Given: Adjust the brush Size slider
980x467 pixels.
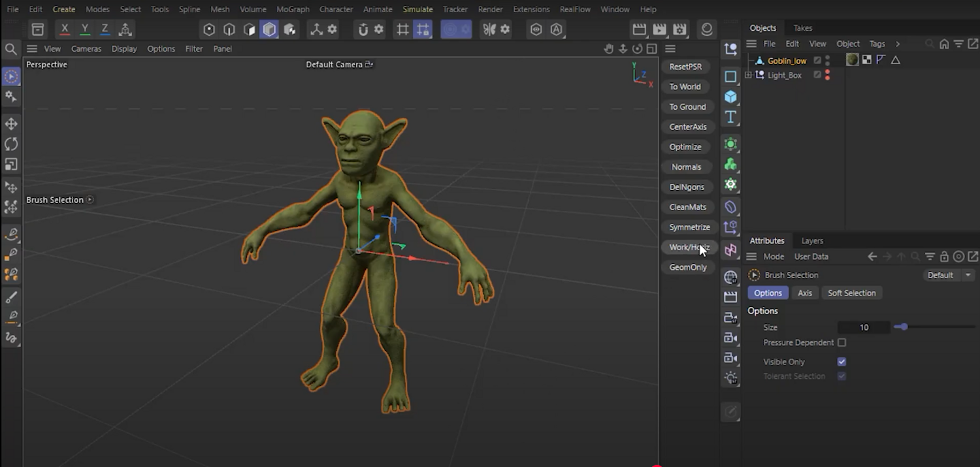Looking at the screenshot, I should click(903, 327).
